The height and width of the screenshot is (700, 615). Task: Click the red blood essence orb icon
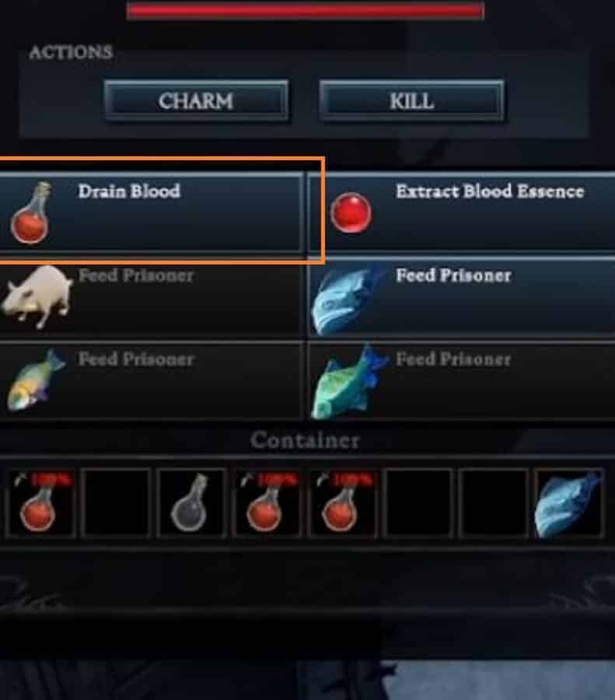click(x=351, y=213)
